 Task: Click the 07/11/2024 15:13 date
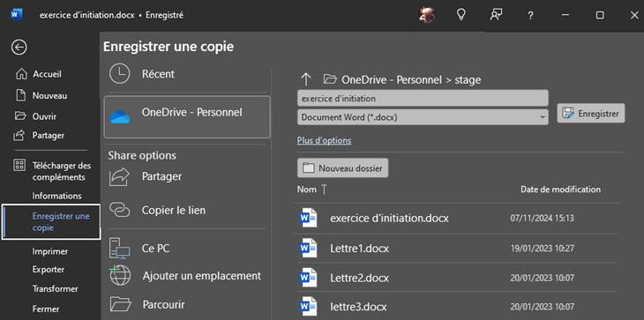(x=542, y=219)
